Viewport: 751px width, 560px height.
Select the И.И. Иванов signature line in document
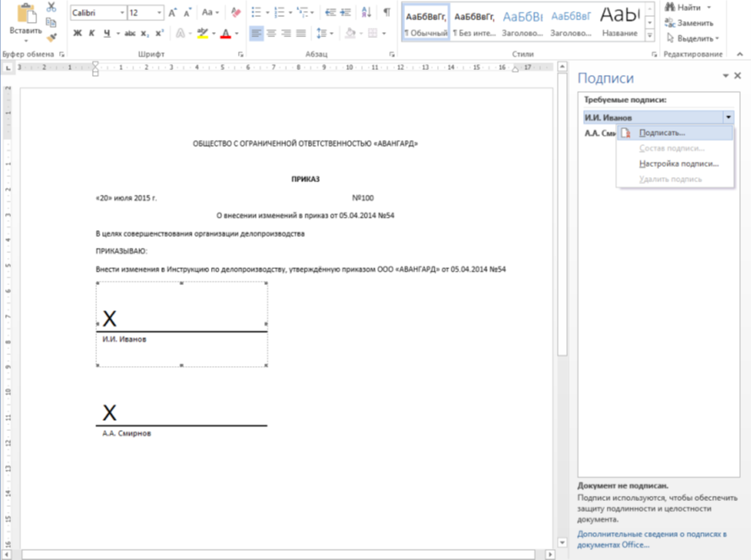click(181, 324)
